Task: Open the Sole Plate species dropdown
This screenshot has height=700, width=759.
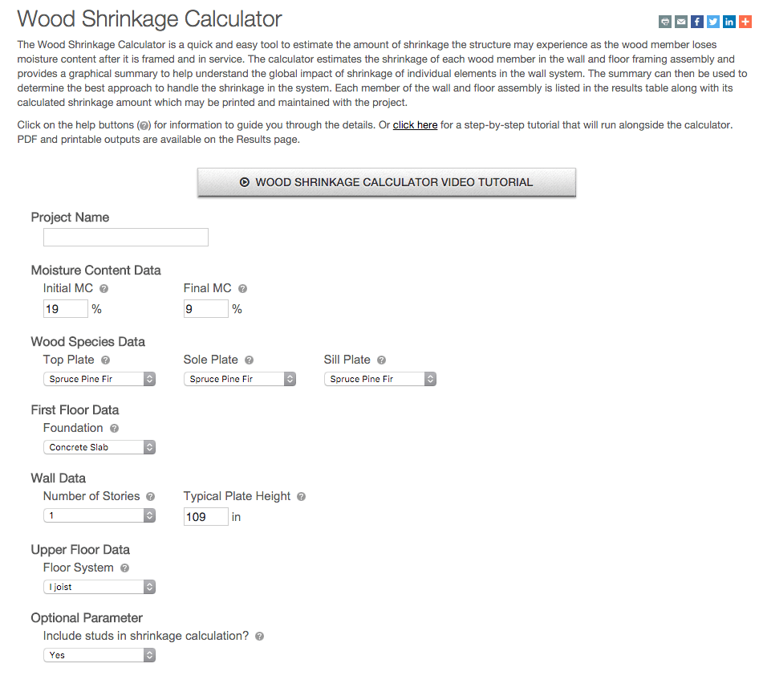Action: [239, 378]
